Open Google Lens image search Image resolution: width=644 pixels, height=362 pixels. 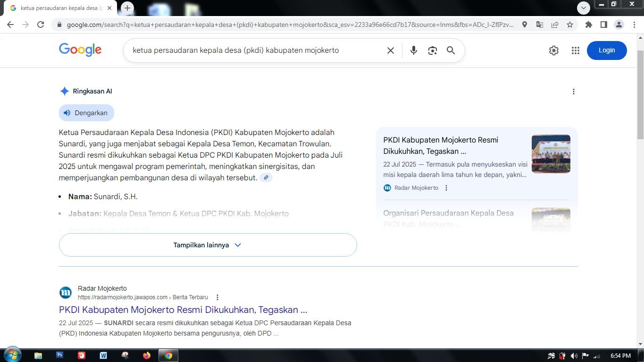(x=432, y=51)
